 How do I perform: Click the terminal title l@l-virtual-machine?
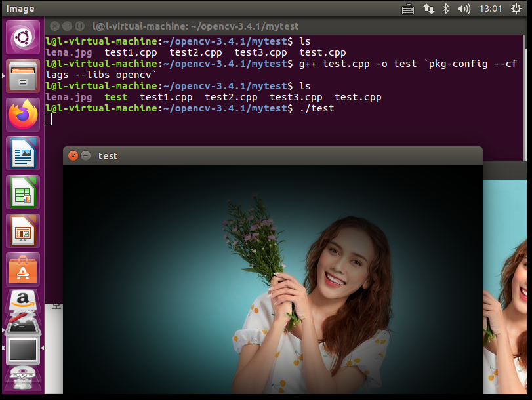pos(195,26)
